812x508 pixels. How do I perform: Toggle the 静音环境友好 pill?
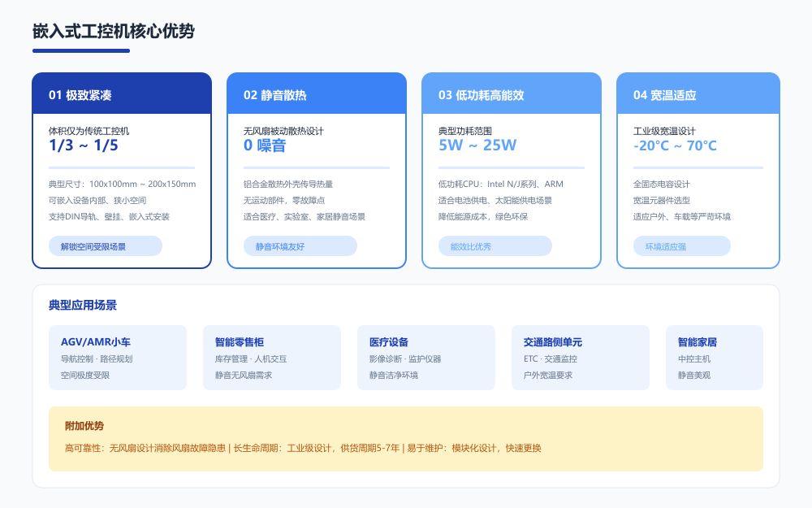tap(300, 245)
